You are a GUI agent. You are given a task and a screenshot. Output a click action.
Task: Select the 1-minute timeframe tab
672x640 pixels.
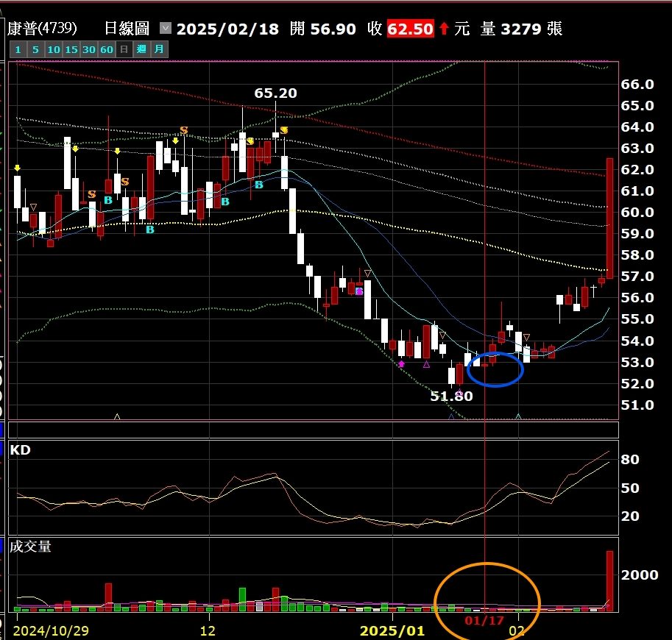18,49
